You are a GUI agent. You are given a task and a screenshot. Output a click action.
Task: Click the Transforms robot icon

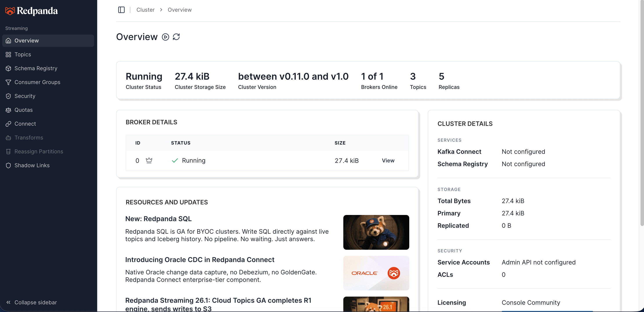(x=9, y=138)
